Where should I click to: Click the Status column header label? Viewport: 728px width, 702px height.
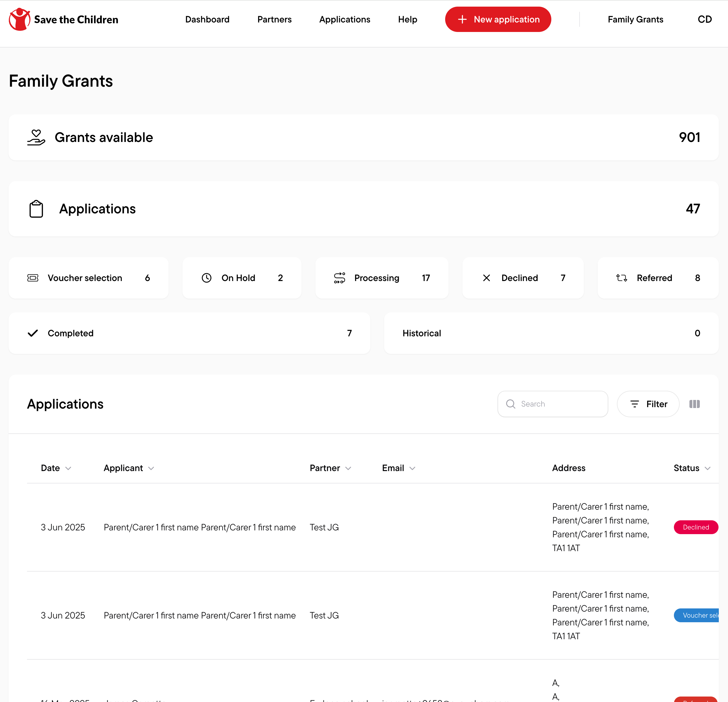click(686, 468)
